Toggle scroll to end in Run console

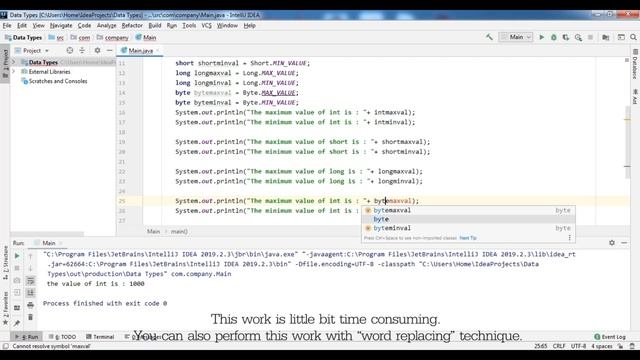30,293
